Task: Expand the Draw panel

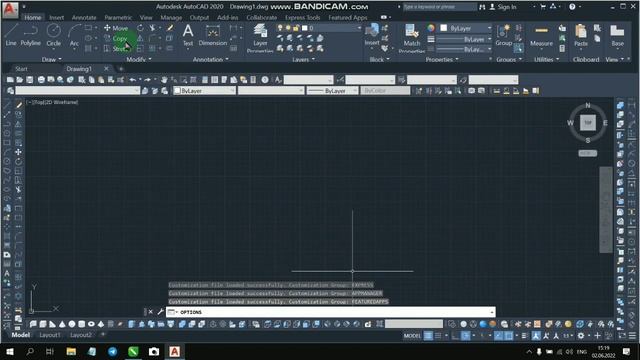Action: coord(51,59)
